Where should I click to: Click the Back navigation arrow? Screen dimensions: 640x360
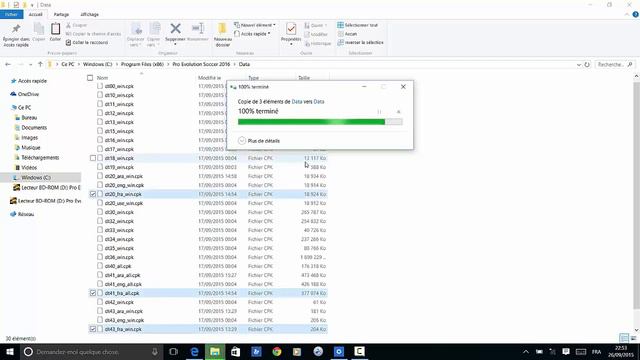(8, 64)
